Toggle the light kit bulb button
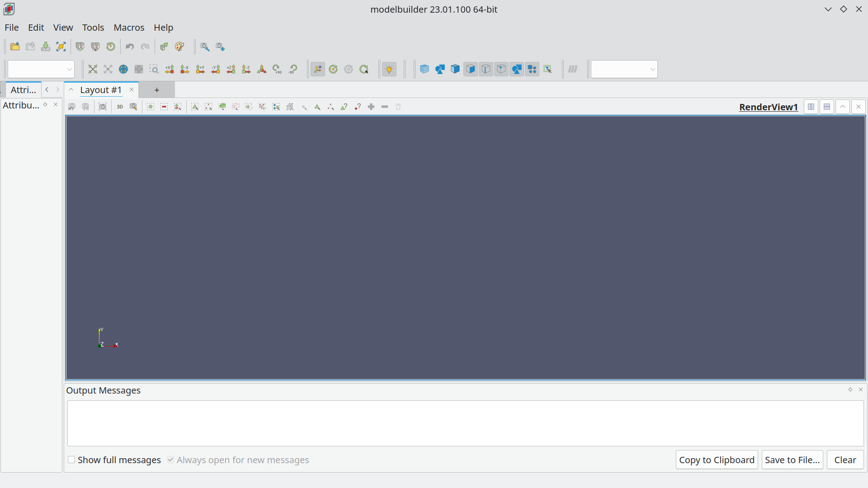 pos(389,69)
